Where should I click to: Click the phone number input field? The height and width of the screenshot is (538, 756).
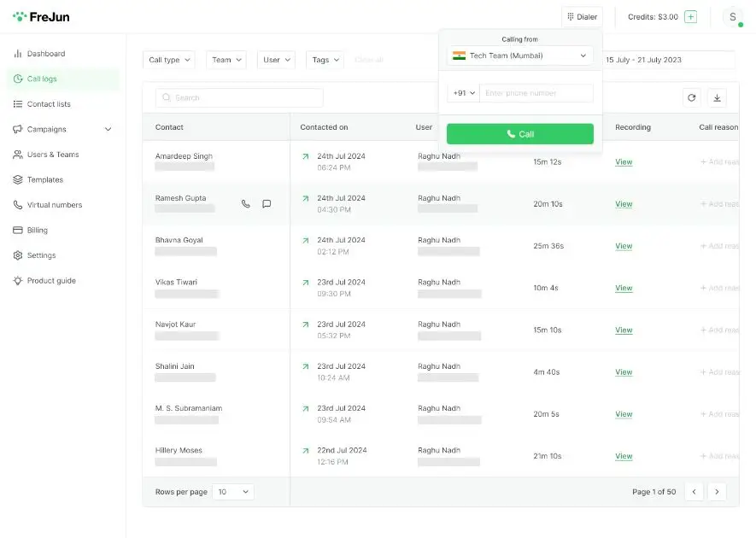536,93
